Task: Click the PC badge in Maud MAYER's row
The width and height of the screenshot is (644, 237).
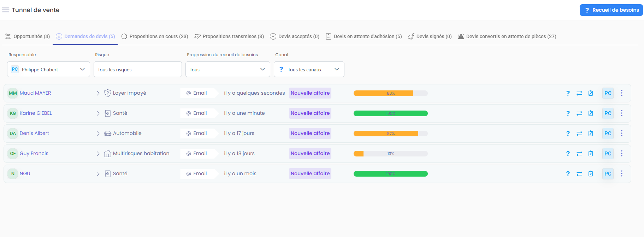Action: coord(608,93)
